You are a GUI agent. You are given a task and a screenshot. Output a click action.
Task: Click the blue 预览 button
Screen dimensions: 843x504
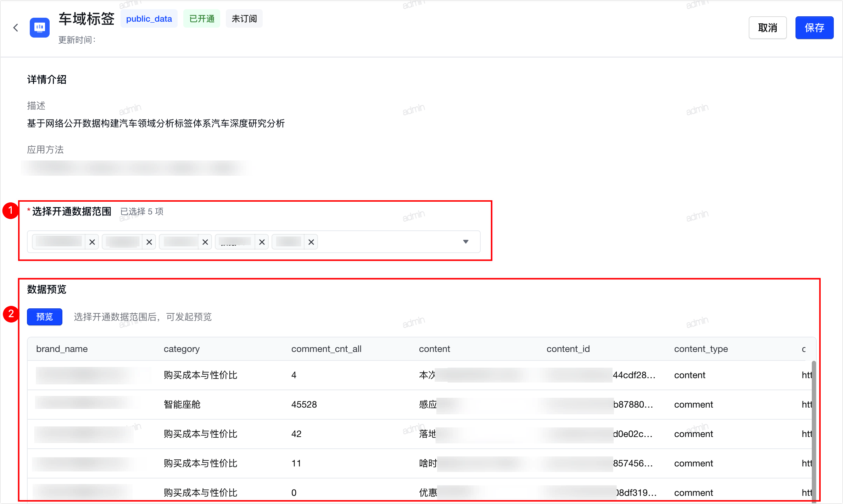pyautogui.click(x=45, y=317)
